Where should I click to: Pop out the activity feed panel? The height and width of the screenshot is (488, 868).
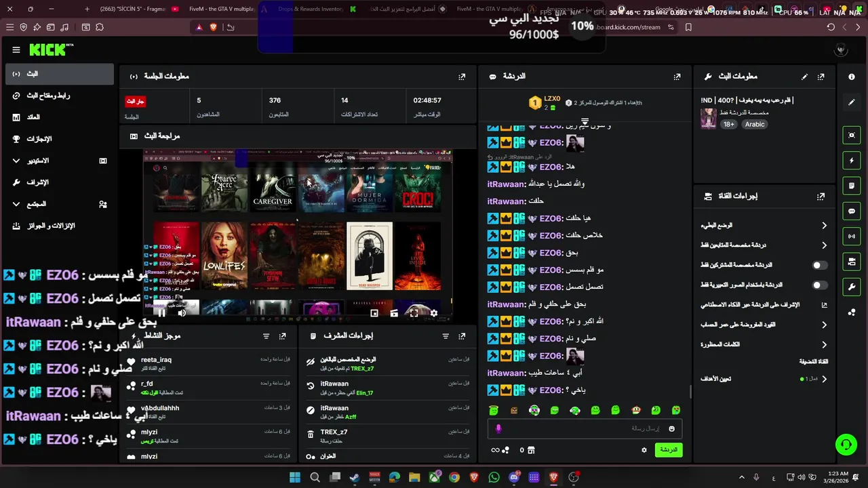tap(283, 336)
